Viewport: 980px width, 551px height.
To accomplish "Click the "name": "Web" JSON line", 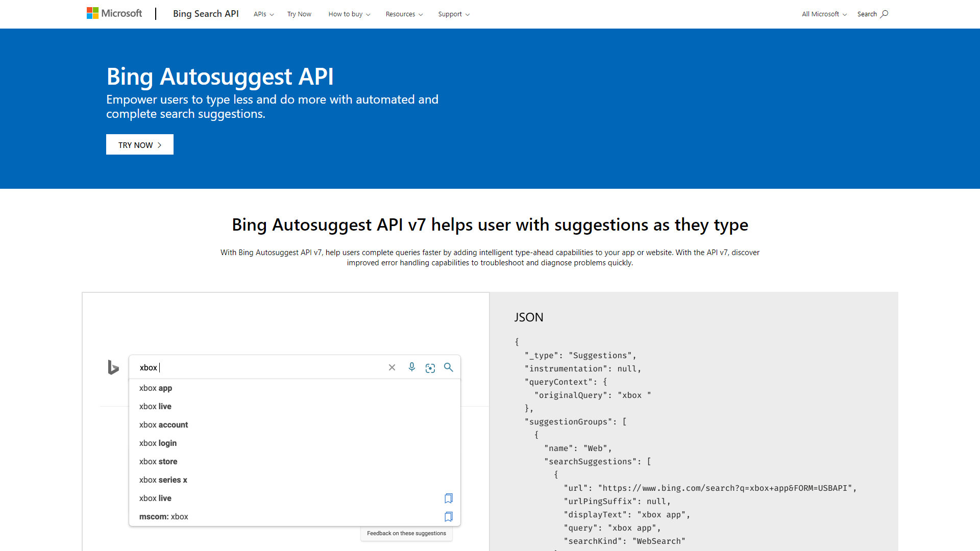I will (x=578, y=448).
